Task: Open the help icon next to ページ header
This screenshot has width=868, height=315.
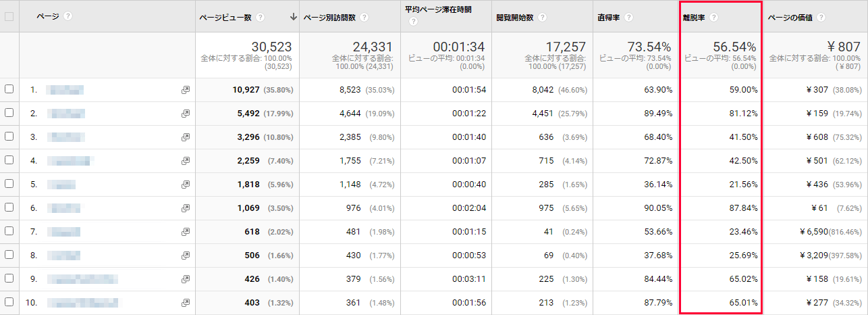Action: tap(68, 16)
